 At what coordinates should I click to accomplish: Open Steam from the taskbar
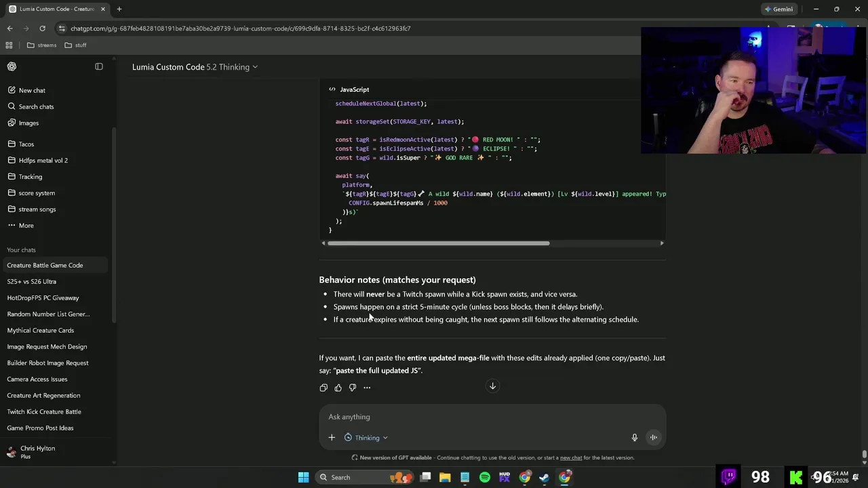click(545, 477)
